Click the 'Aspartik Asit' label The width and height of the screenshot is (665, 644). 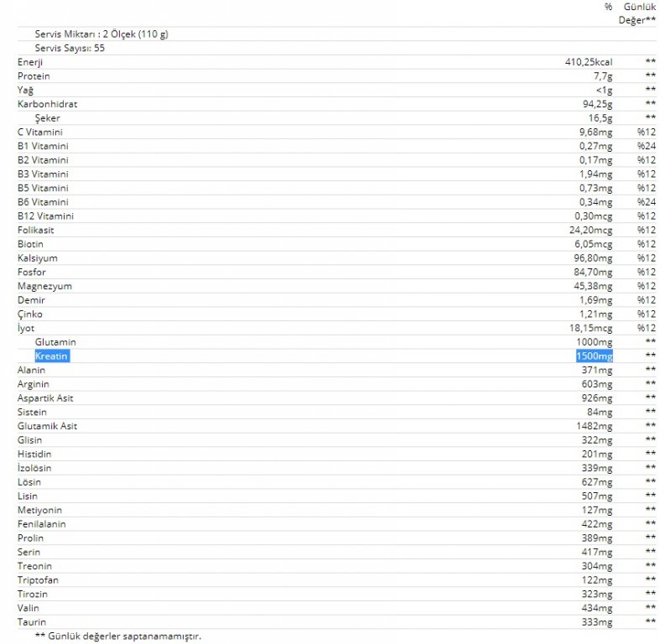pos(45,398)
